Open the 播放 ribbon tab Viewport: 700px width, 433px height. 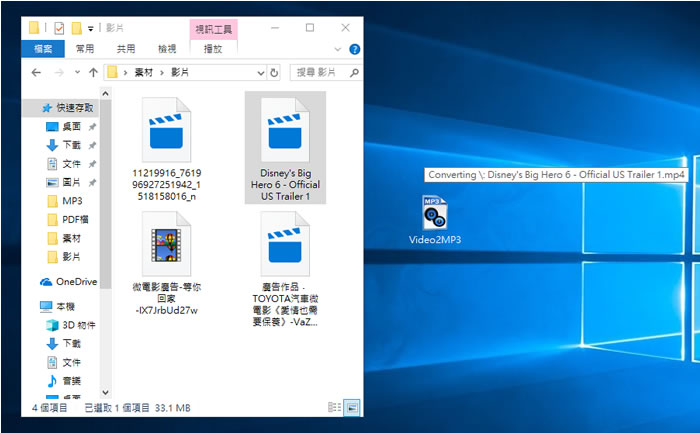[213, 49]
